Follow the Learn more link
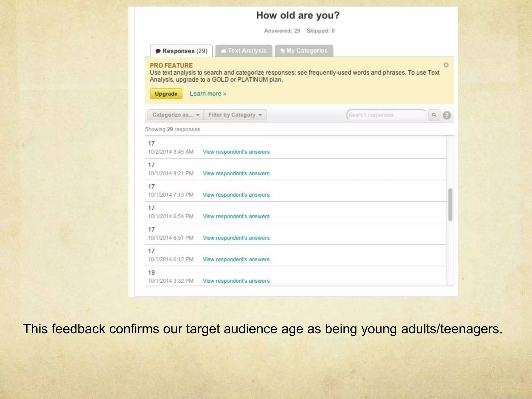The image size is (532, 399). (208, 94)
